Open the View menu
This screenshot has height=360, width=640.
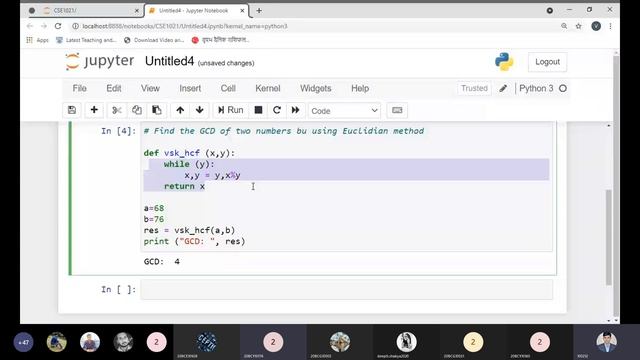click(150, 89)
